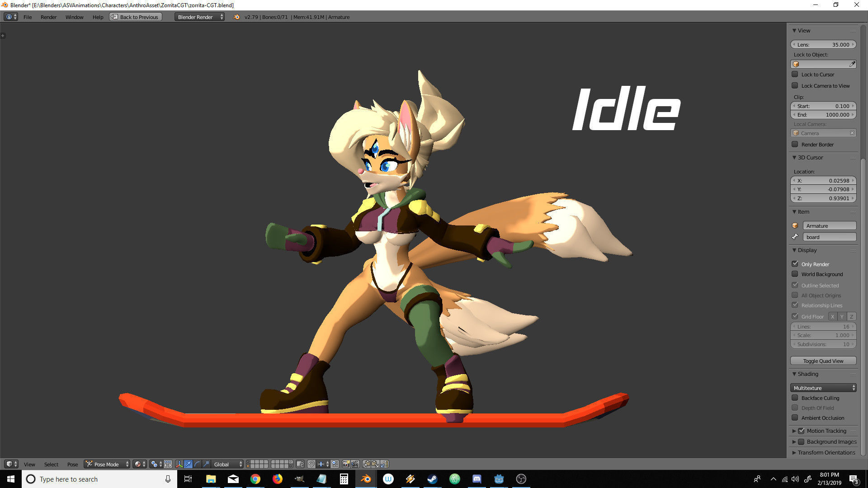Enable Lock to Cursor checkbox

[x=795, y=74]
